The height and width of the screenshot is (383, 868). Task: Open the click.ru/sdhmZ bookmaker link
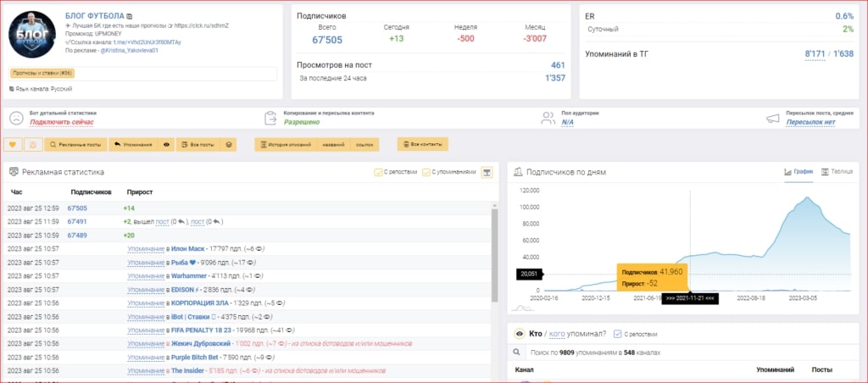pyautogui.click(x=202, y=25)
